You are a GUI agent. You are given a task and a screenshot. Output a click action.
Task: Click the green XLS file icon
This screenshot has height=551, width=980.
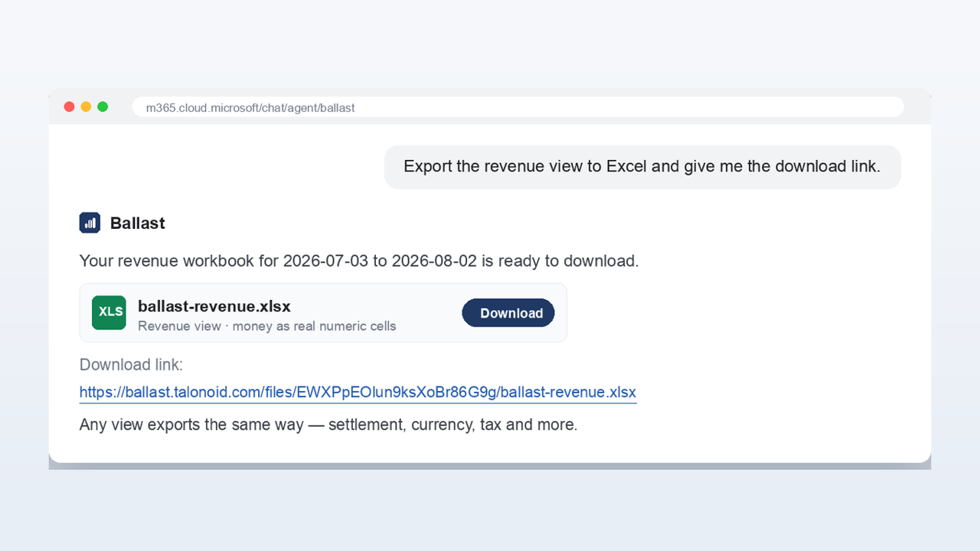[x=109, y=312]
